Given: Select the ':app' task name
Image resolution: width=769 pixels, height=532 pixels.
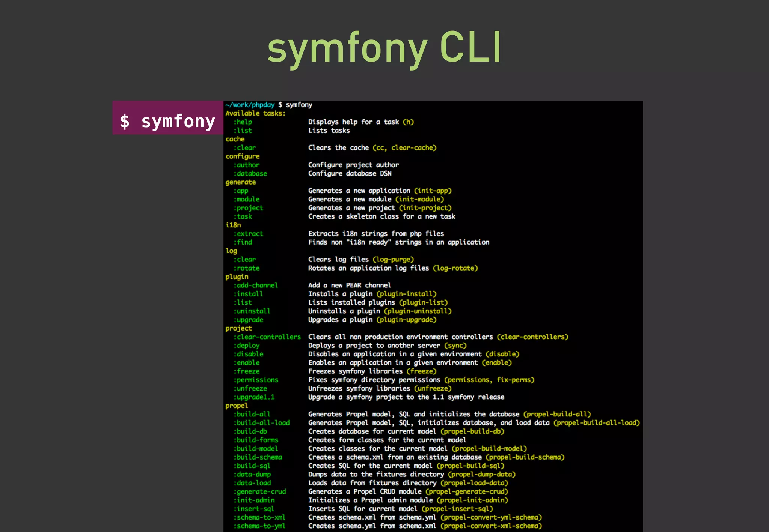Looking at the screenshot, I should [x=241, y=191].
